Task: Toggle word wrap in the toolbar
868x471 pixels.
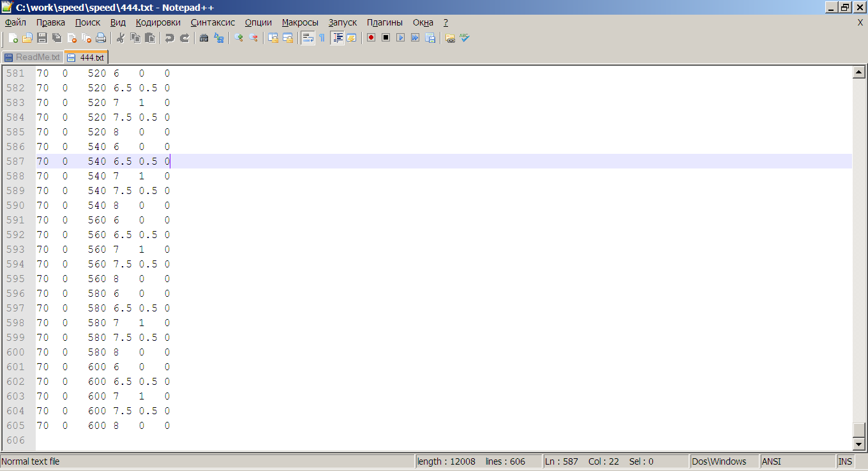Action: [x=308, y=38]
